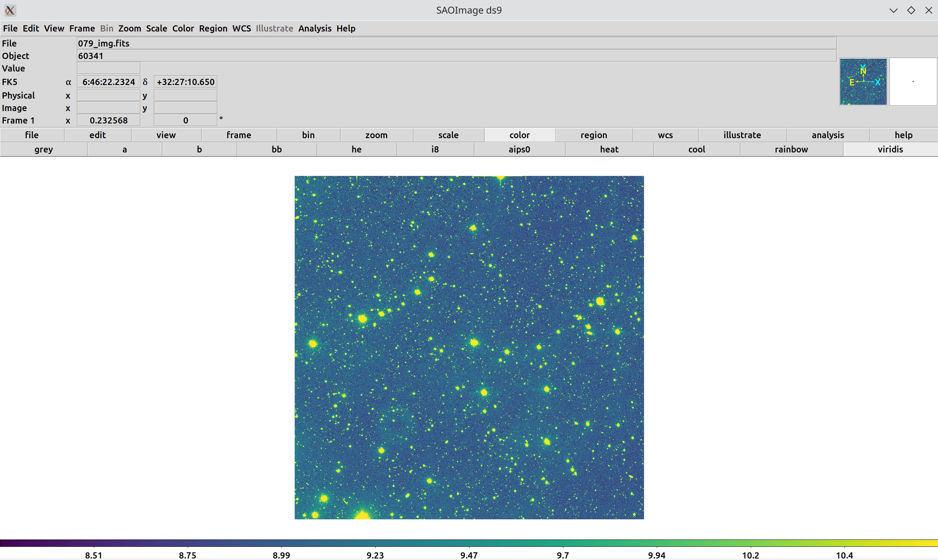938x560 pixels.
Task: Click the Frame 1 zoom value field
Action: tap(108, 120)
